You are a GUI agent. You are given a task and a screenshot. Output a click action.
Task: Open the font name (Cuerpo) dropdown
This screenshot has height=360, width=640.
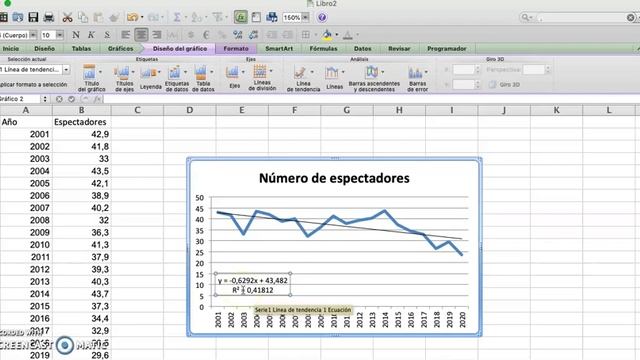pos(33,35)
